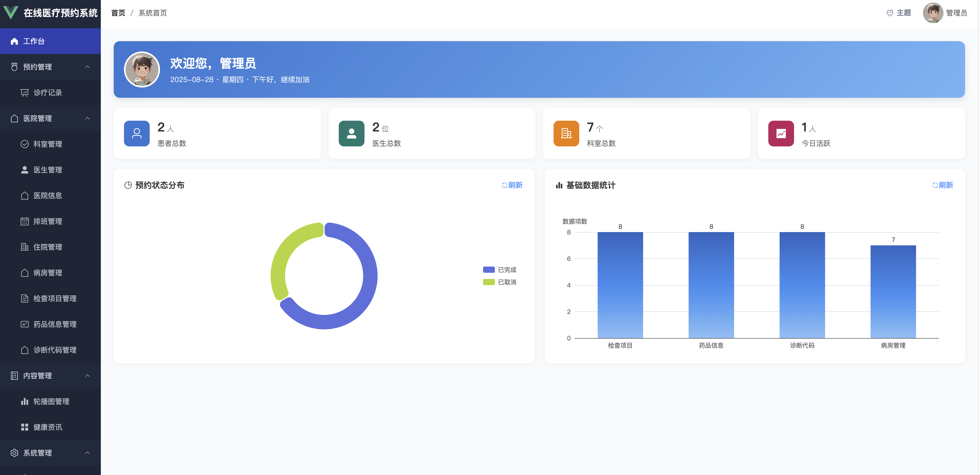This screenshot has height=475, width=980.
Task: Open the 科室管理 menu item
Action: tap(48, 144)
